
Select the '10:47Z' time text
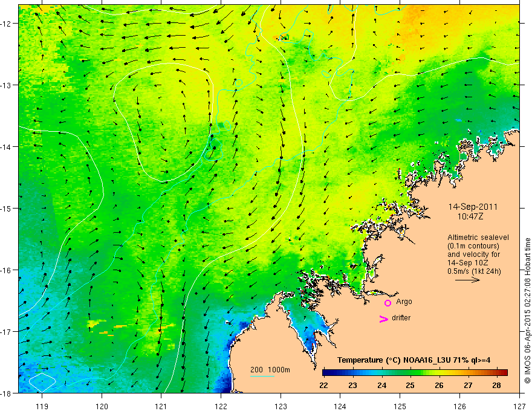coord(470,216)
